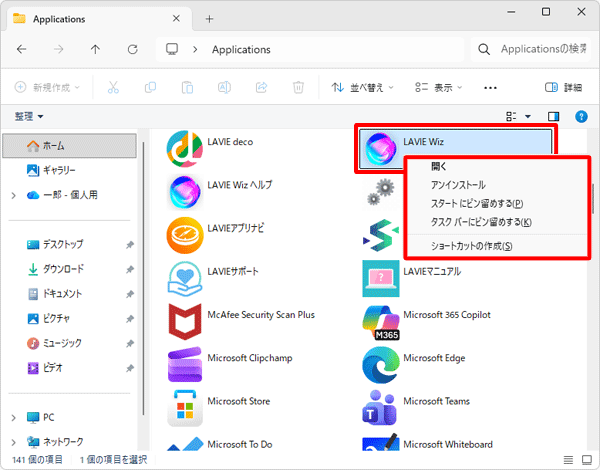The image size is (600, 470).
Task: Refresh the Applications folder
Action: tap(132, 49)
